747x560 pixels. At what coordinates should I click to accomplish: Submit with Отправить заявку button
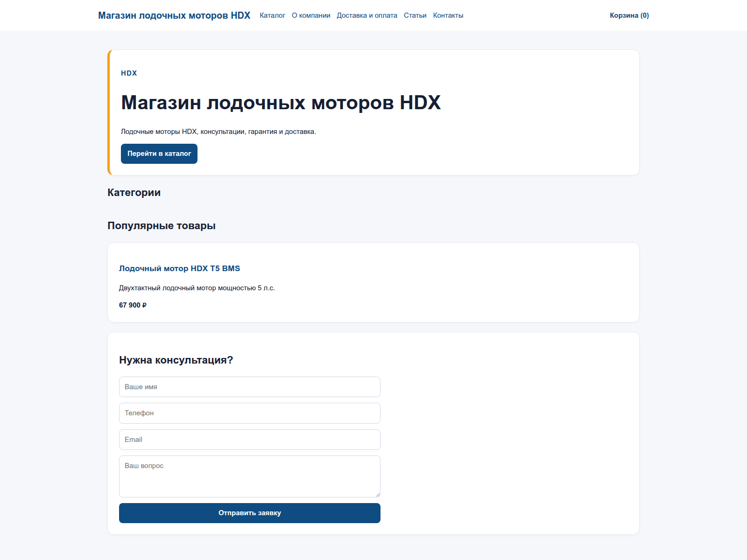point(250,513)
